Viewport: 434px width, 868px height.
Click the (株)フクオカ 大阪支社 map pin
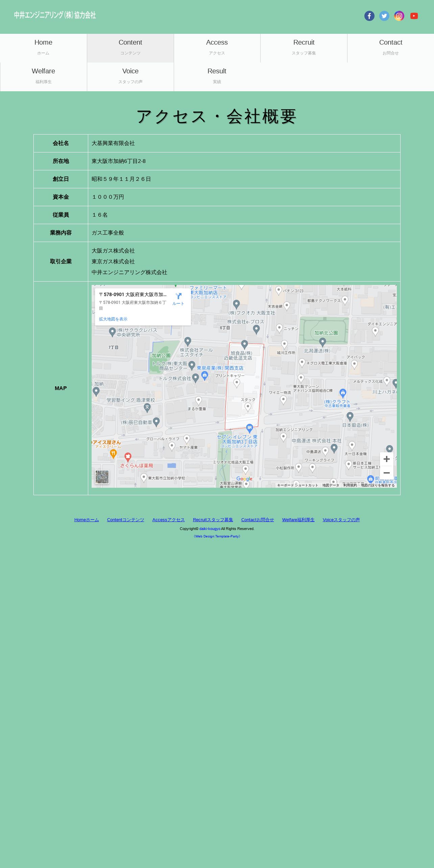click(237, 305)
